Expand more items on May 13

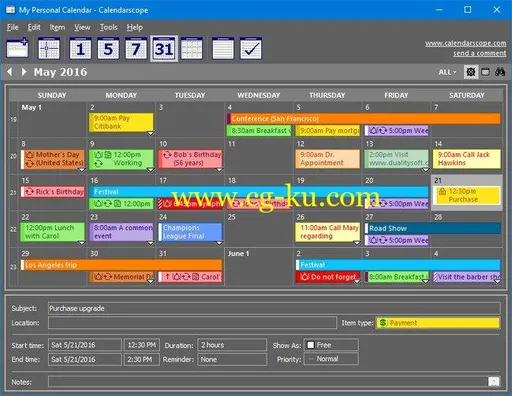[425, 170]
